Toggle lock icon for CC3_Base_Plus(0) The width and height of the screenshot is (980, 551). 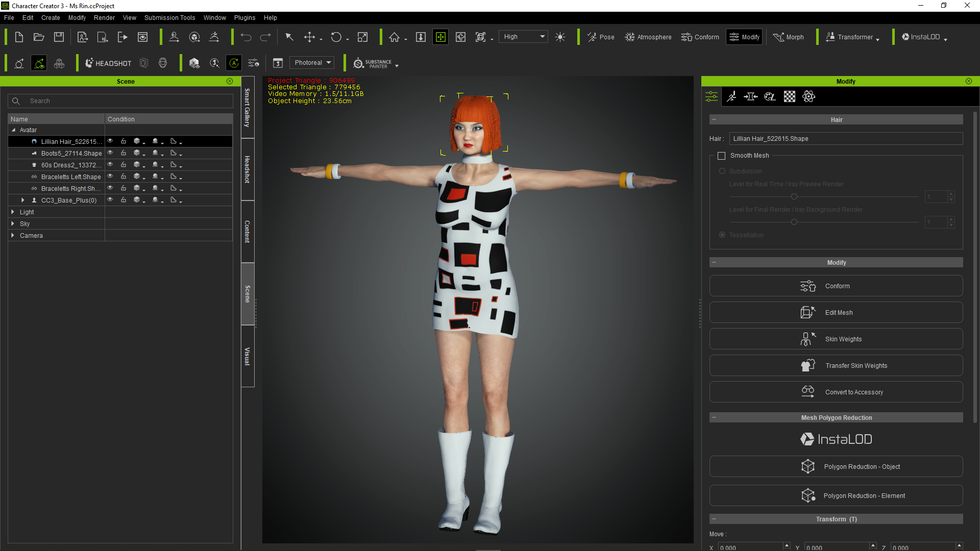(124, 200)
